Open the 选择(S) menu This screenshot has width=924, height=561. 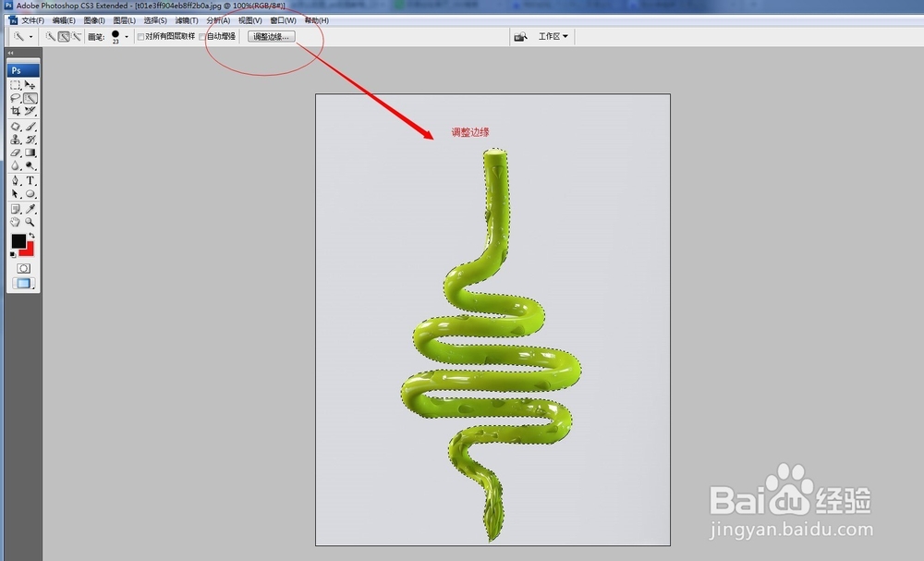click(155, 20)
